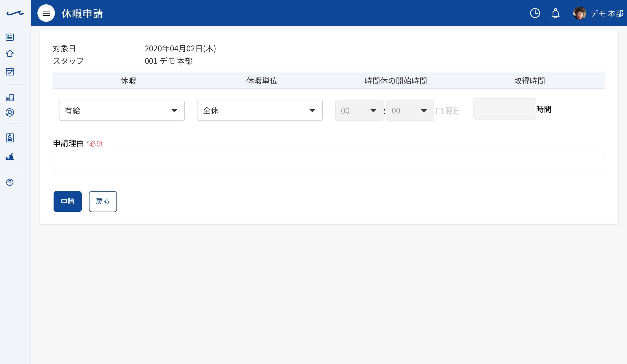Open the hamburger menu button
The image size is (627, 364).
[46, 13]
